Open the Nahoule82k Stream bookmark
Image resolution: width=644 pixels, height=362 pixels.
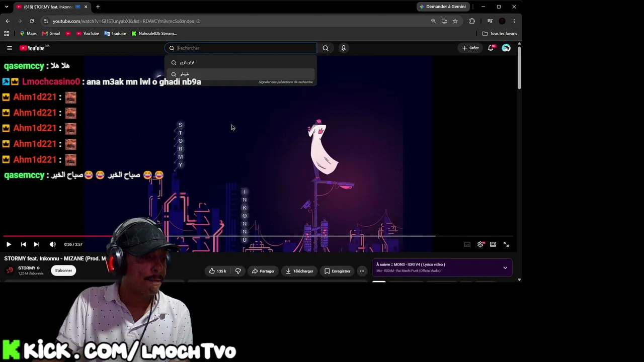tap(154, 34)
